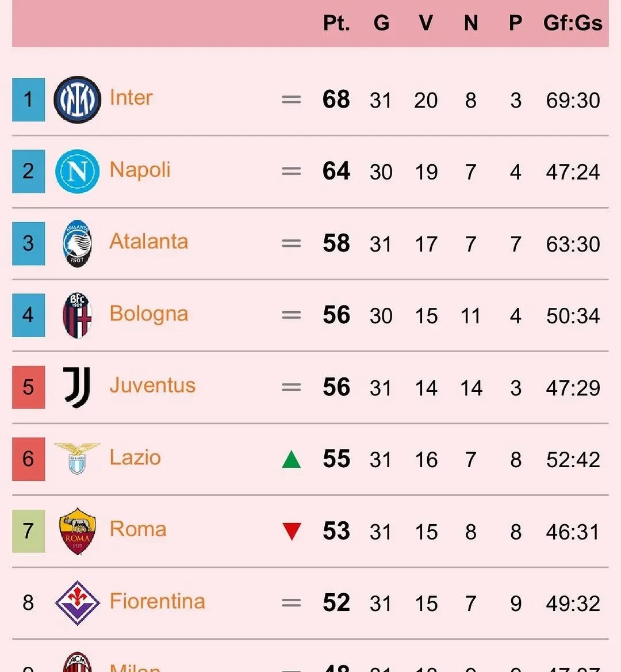Click the Gf:Gs column header
Viewport: 621px width, 672px height.
click(x=573, y=23)
